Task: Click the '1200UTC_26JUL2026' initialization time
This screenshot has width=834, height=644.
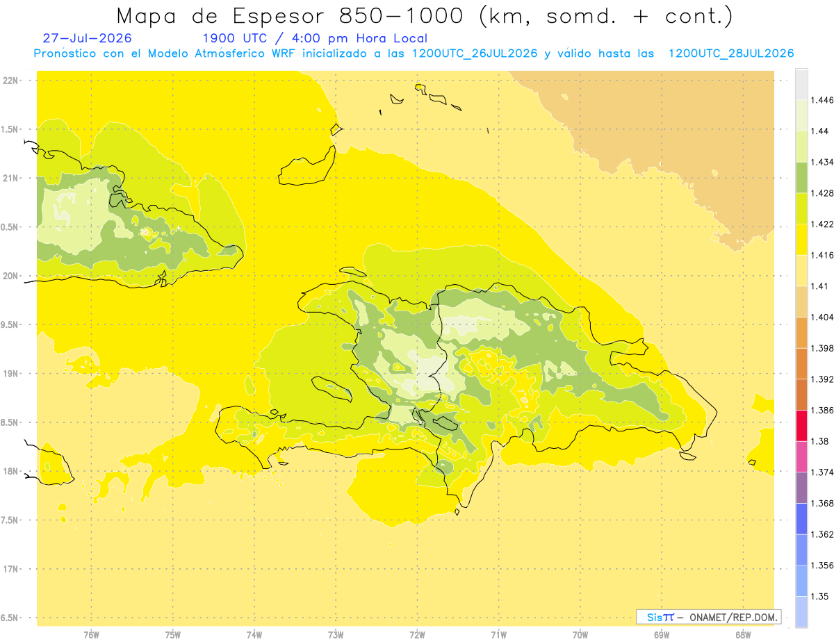Action: [475, 53]
